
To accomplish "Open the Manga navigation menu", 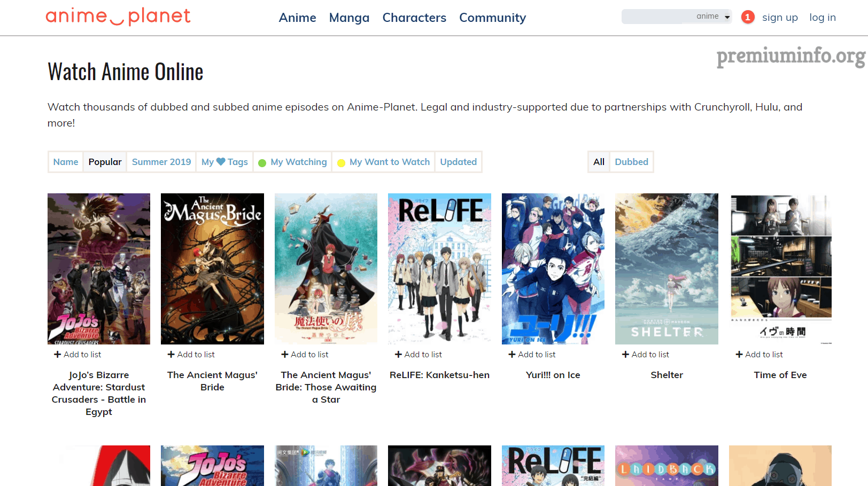I will pos(349,18).
